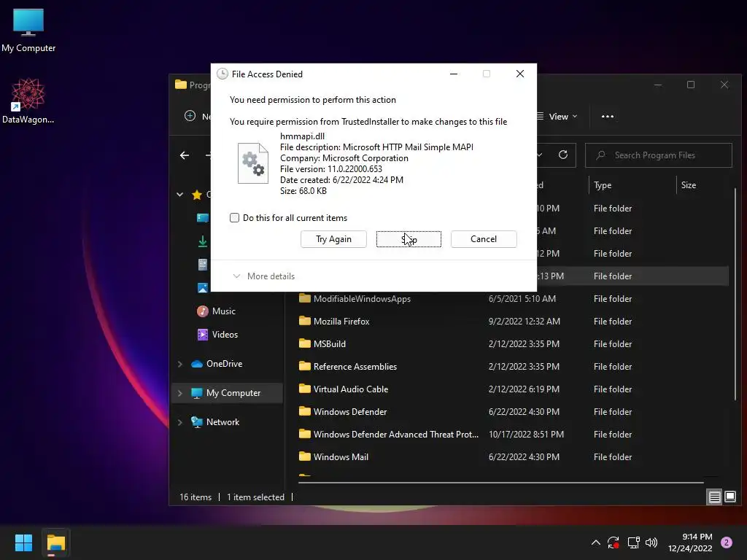Show hidden tray icons chevron

click(x=596, y=542)
